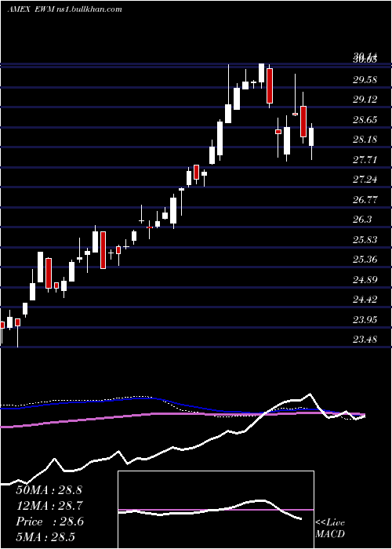Select the 27.24 price axis label
This screenshot has width=392, height=549.
coord(365,180)
